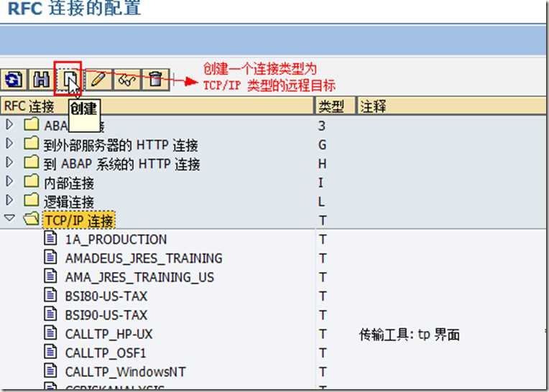The image size is (549, 392).
Task: Expand the 逻辑连接 folder node
Action: (x=9, y=200)
